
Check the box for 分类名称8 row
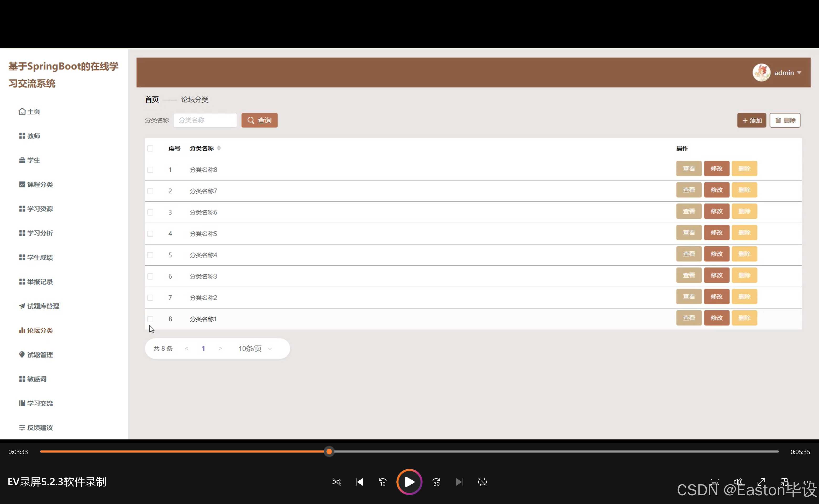(x=150, y=170)
